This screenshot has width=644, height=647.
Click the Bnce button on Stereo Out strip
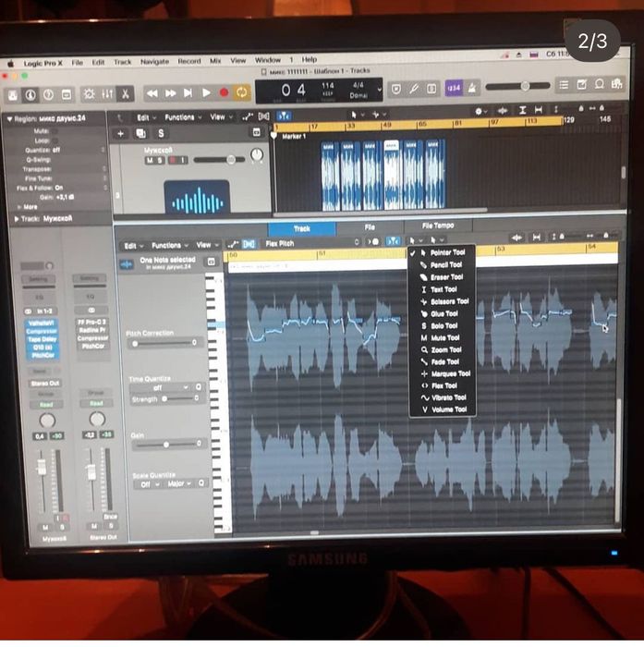click(x=110, y=517)
